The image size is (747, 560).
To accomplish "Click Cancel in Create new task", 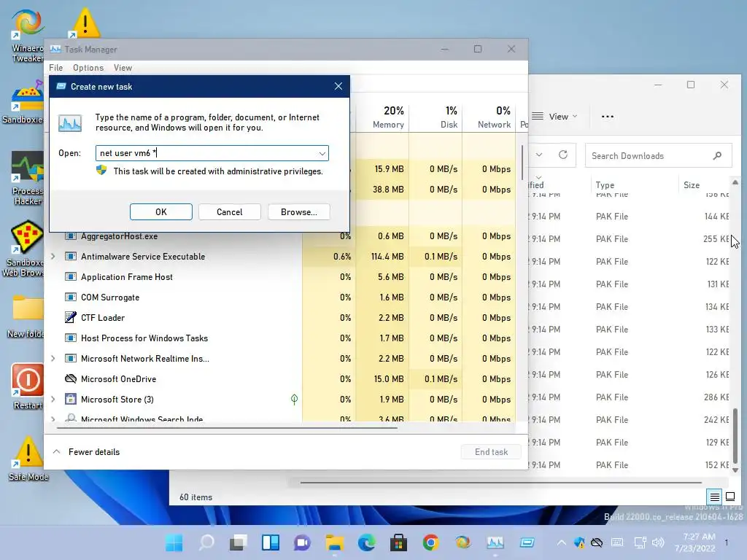I will point(230,212).
